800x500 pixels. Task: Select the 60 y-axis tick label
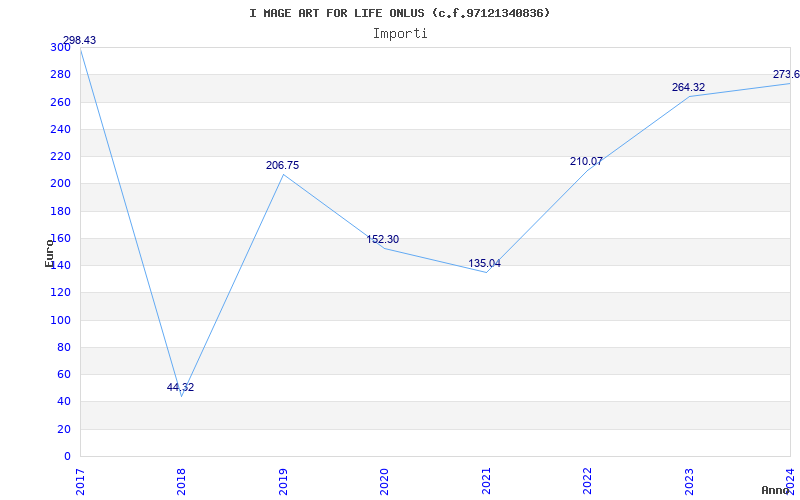point(64,374)
